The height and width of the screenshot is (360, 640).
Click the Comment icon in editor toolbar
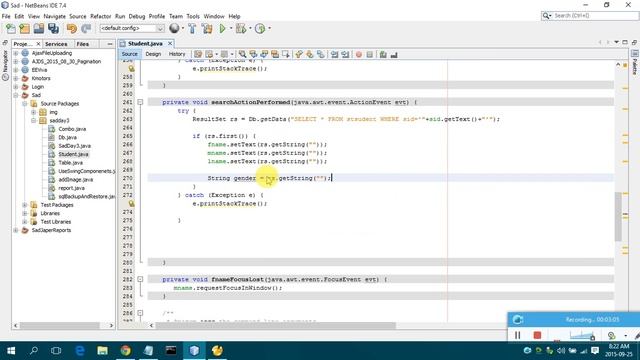click(x=383, y=54)
